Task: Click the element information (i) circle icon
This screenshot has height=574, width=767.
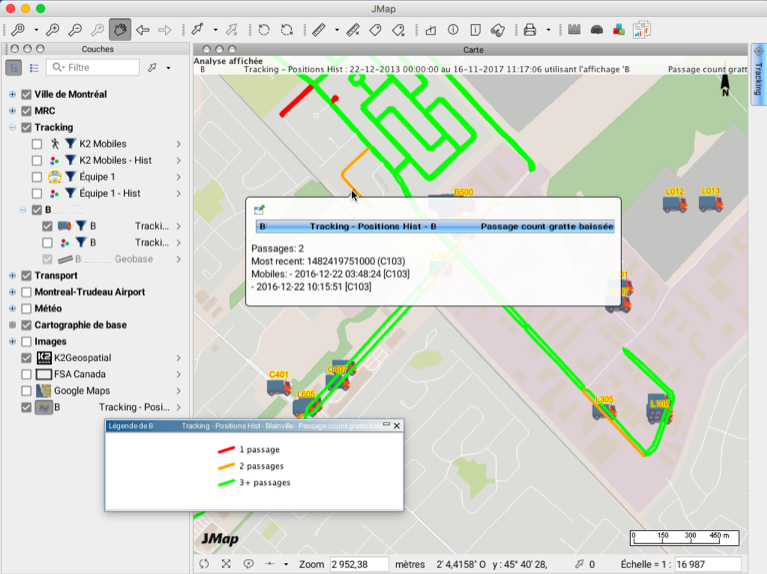Action: tap(453, 30)
